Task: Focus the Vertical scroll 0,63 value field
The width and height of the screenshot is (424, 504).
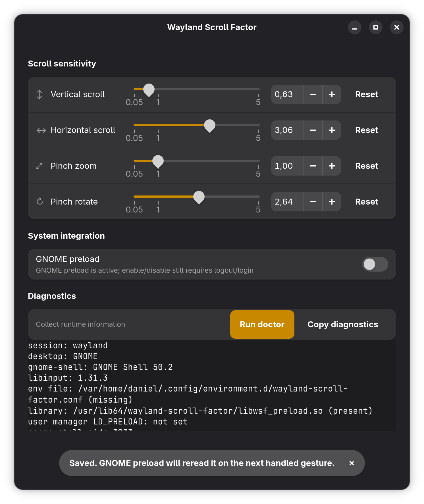Action: (287, 94)
